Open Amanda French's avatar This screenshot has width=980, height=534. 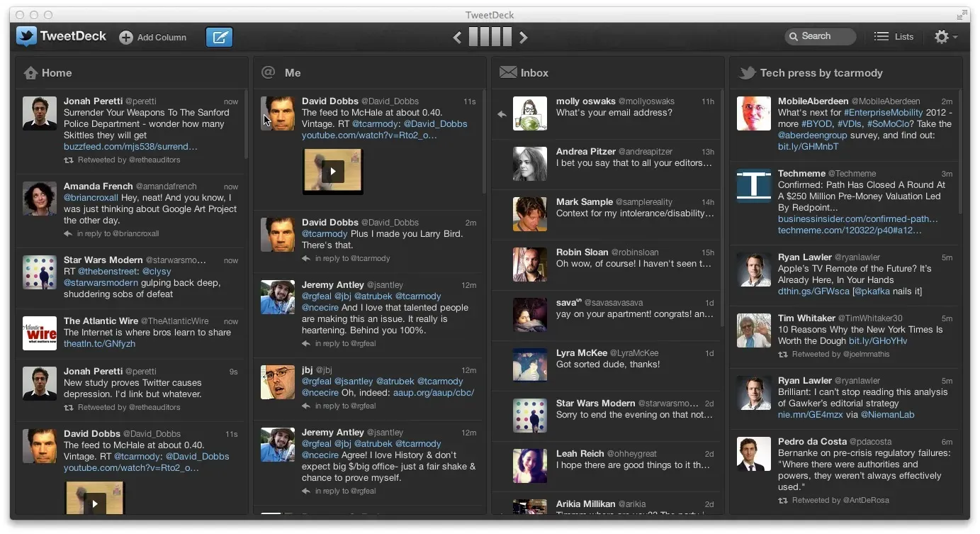tap(40, 199)
